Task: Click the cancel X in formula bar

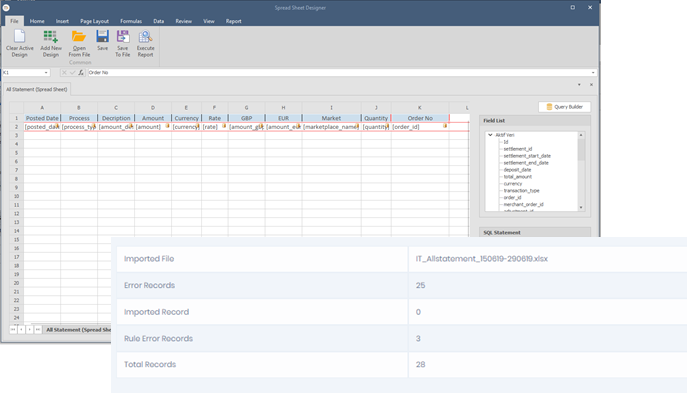Action: pyautogui.click(x=64, y=73)
